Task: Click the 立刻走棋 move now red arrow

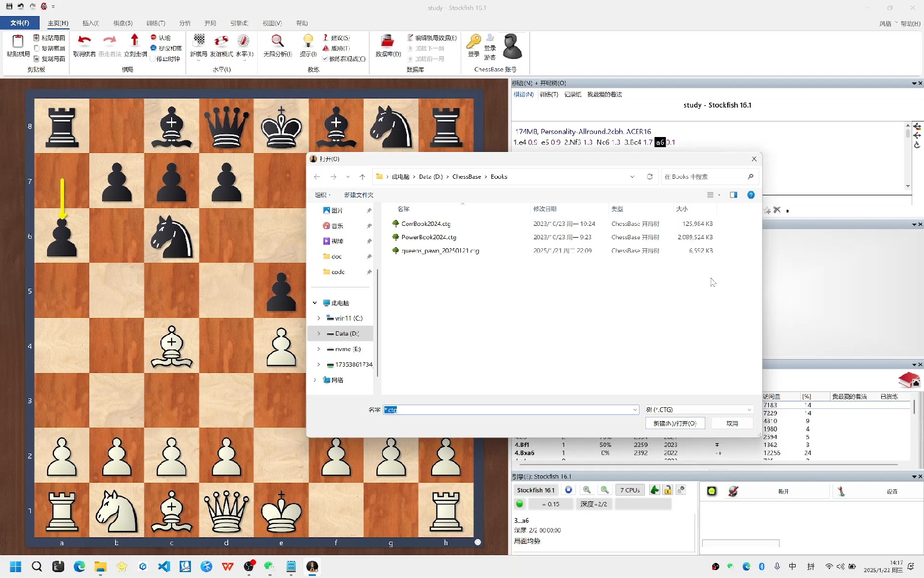Action: click(135, 41)
